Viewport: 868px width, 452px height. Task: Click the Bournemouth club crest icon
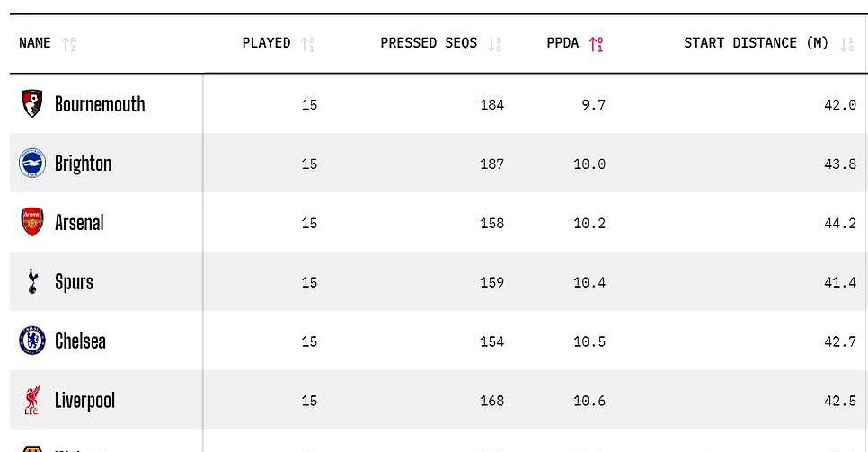coord(32,104)
